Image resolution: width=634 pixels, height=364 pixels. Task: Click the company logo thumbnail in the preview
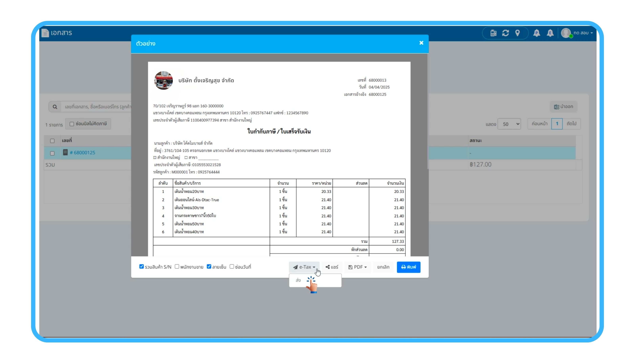coord(163,81)
